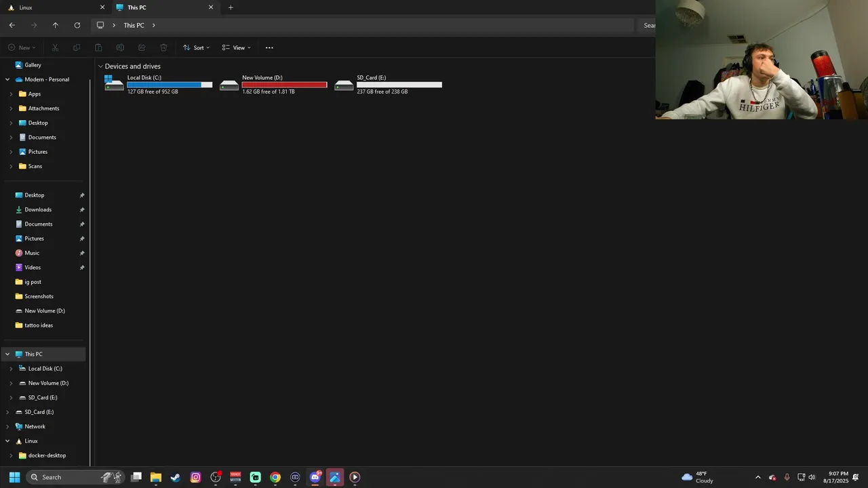Open the Screenshots folder in sidebar

point(39,296)
